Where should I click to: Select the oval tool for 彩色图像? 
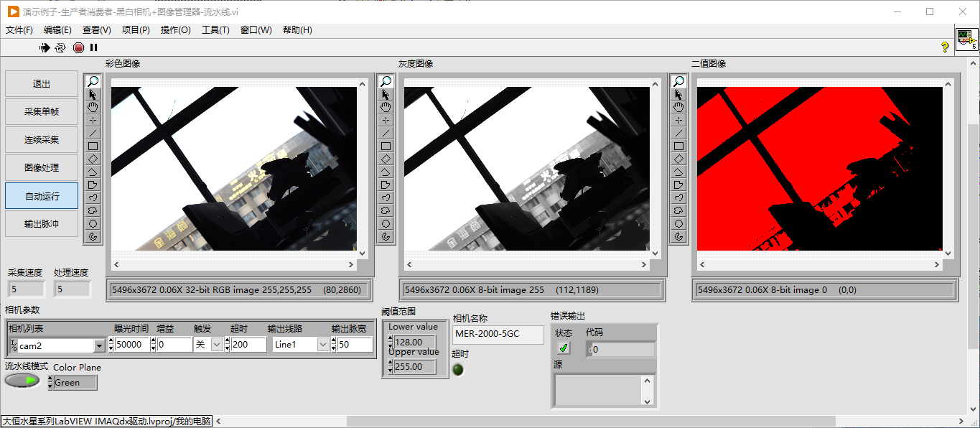[93, 223]
